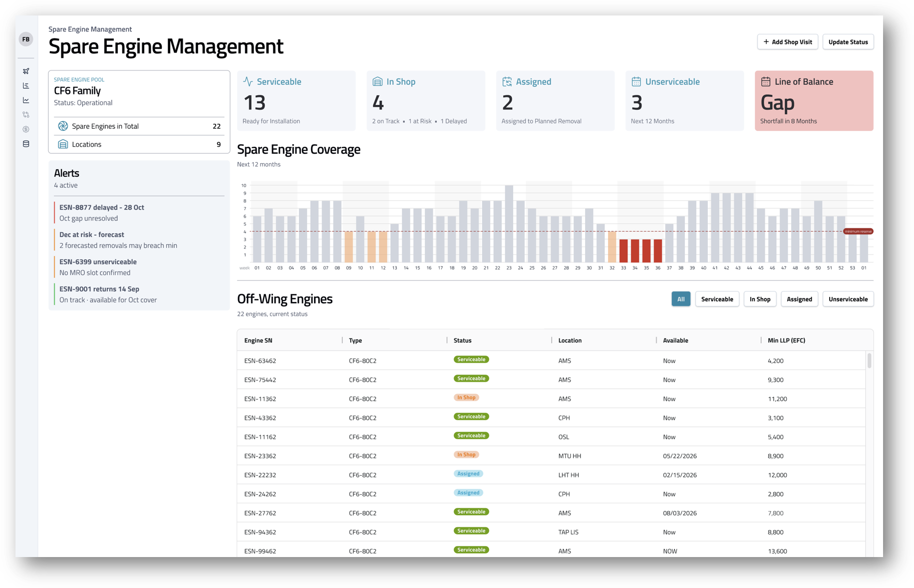
Task: Filter engines by In Shop
Action: pyautogui.click(x=759, y=299)
